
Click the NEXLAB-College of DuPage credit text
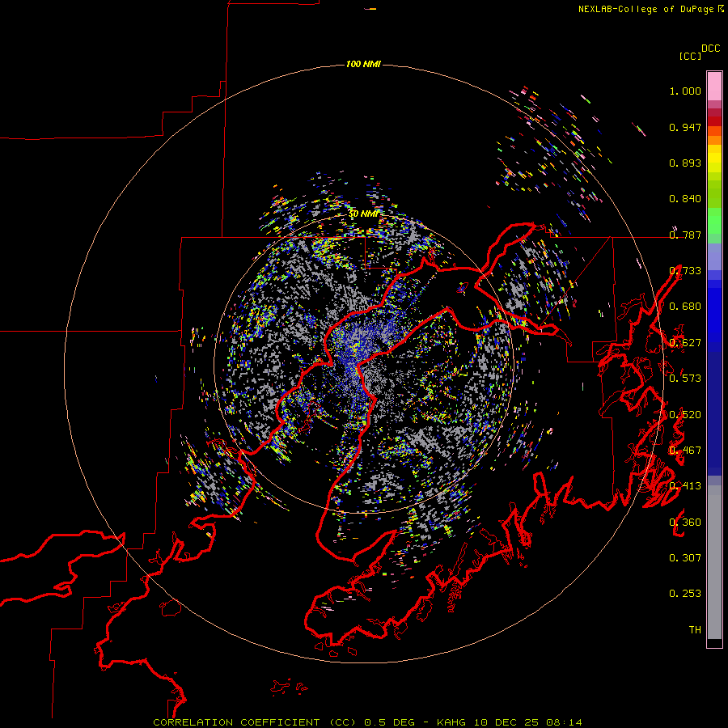pyautogui.click(x=645, y=9)
